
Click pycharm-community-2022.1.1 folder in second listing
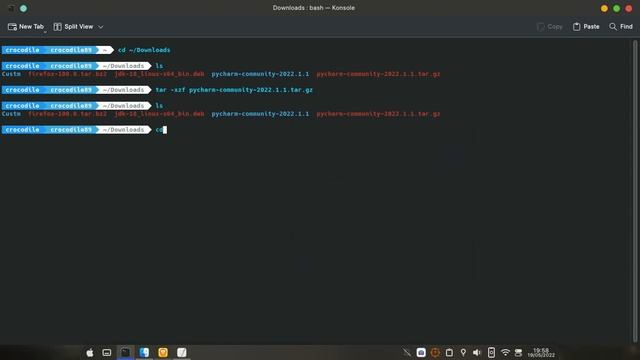[x=260, y=114]
